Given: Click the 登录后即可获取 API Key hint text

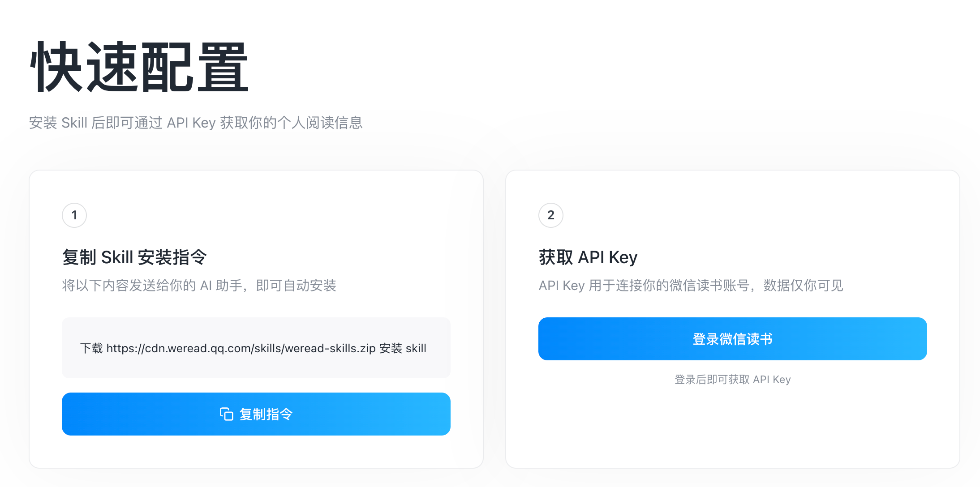Looking at the screenshot, I should coord(732,380).
